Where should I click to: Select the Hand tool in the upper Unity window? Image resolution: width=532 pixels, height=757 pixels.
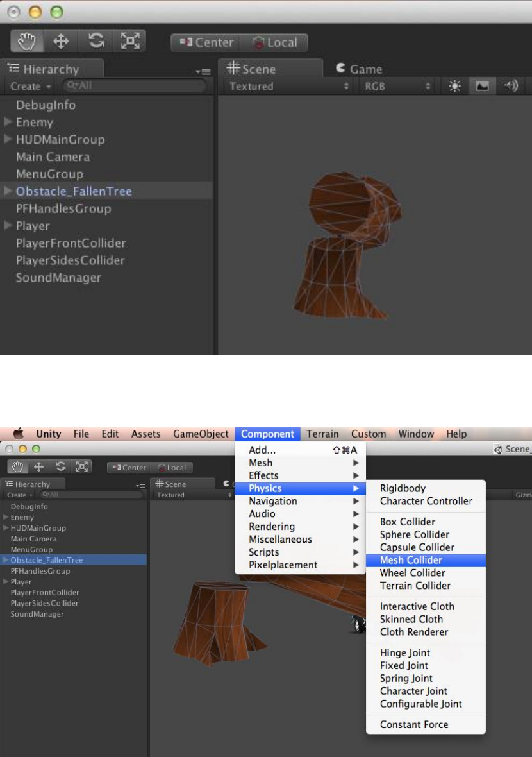27,41
